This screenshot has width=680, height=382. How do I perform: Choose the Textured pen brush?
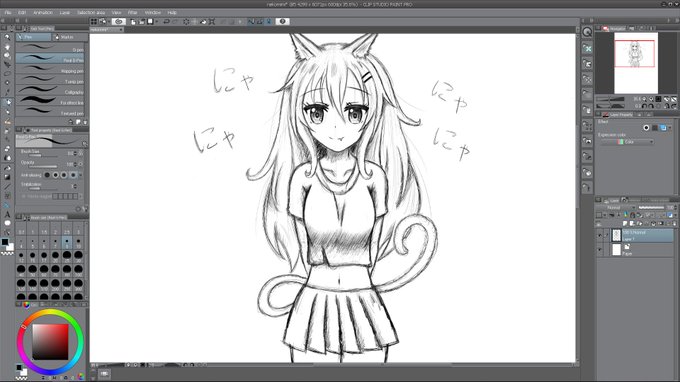[x=50, y=111]
